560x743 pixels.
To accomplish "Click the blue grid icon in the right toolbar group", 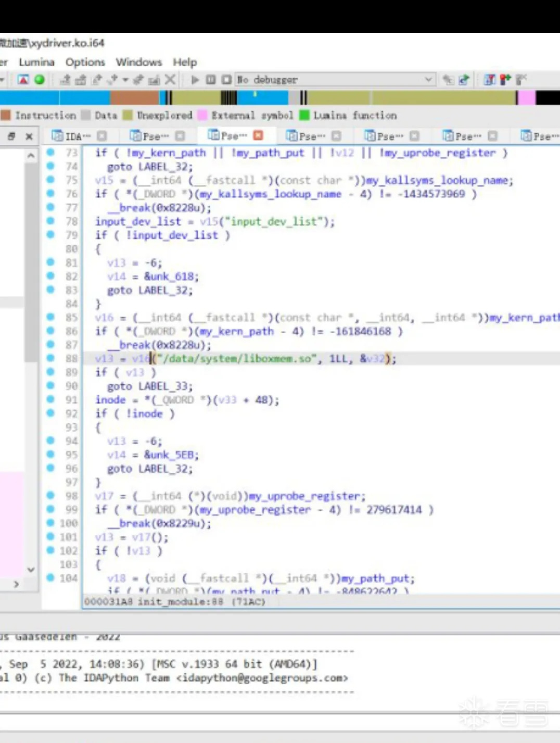I will click(489, 80).
